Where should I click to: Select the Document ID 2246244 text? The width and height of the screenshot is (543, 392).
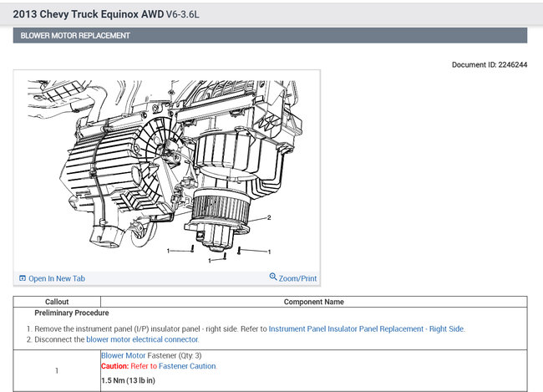coord(489,64)
